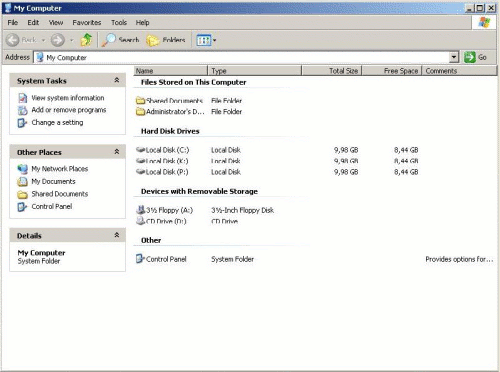The image size is (500, 372).
Task: Open Forward history dropdown arrow
Action: click(x=71, y=40)
